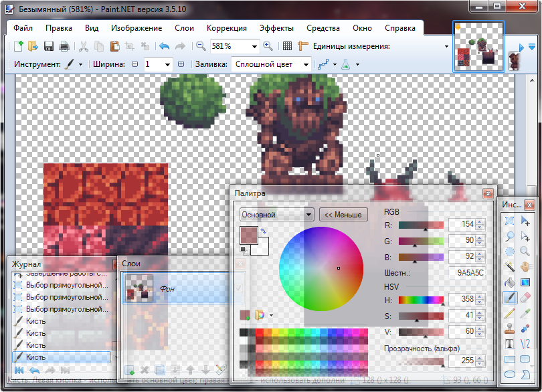This screenshot has width=542, height=392.
Task: Open the zoom level 581% dropdown
Action: point(254,46)
